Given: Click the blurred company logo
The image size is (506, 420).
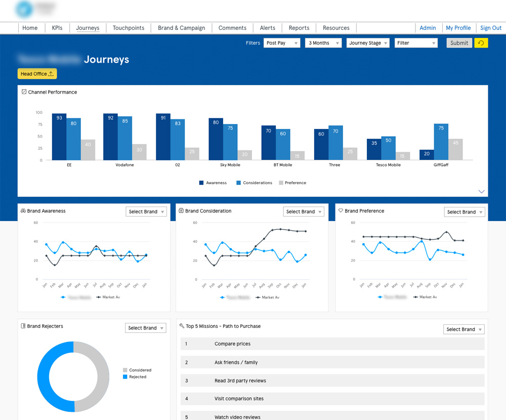Looking at the screenshot, I should coord(35,9).
